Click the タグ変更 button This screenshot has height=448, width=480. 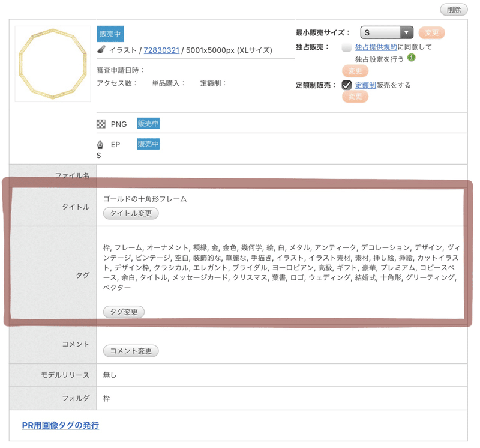click(x=124, y=312)
